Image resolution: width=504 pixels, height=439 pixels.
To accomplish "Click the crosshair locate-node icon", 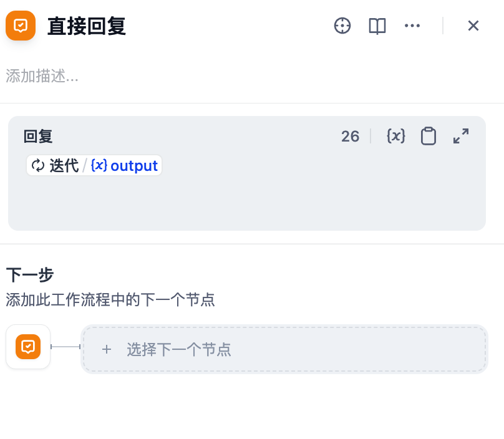I will (342, 26).
